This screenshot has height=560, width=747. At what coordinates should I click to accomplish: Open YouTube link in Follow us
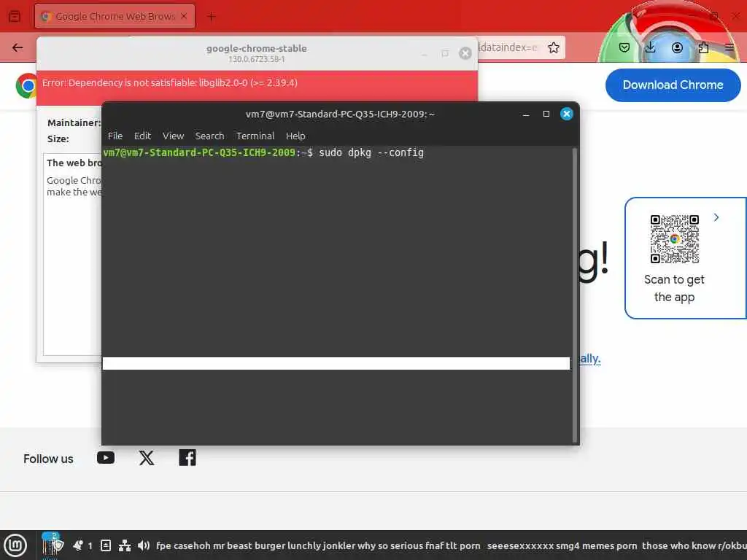(106, 458)
